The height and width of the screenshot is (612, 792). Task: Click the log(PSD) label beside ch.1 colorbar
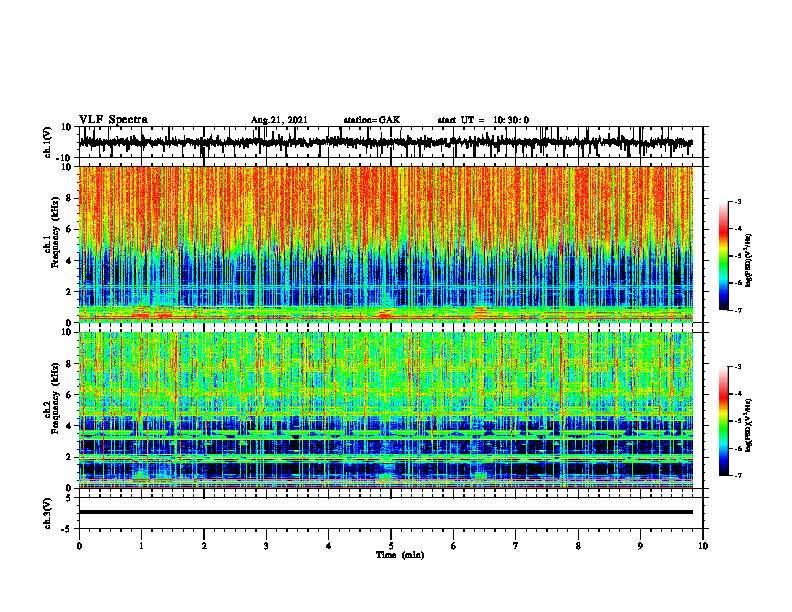(x=749, y=260)
